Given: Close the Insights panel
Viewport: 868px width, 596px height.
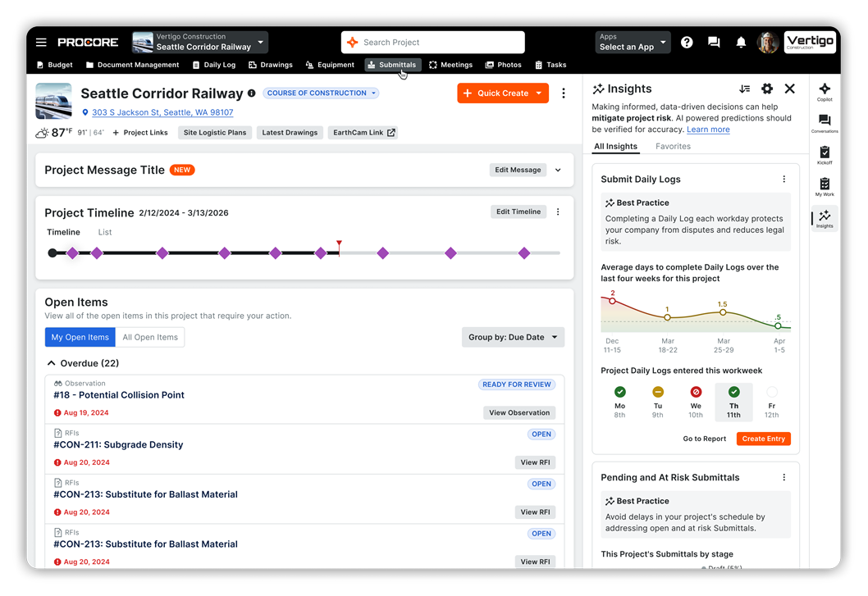Looking at the screenshot, I should [789, 89].
